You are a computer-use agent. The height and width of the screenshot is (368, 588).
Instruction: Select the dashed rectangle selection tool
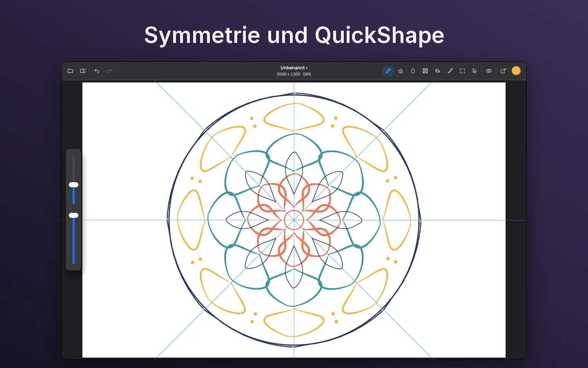click(462, 71)
